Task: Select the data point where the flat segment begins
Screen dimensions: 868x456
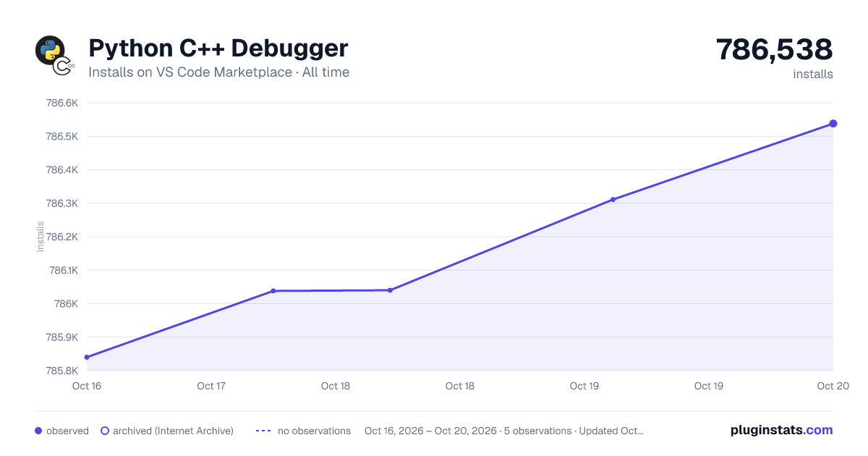Action: pyautogui.click(x=273, y=291)
